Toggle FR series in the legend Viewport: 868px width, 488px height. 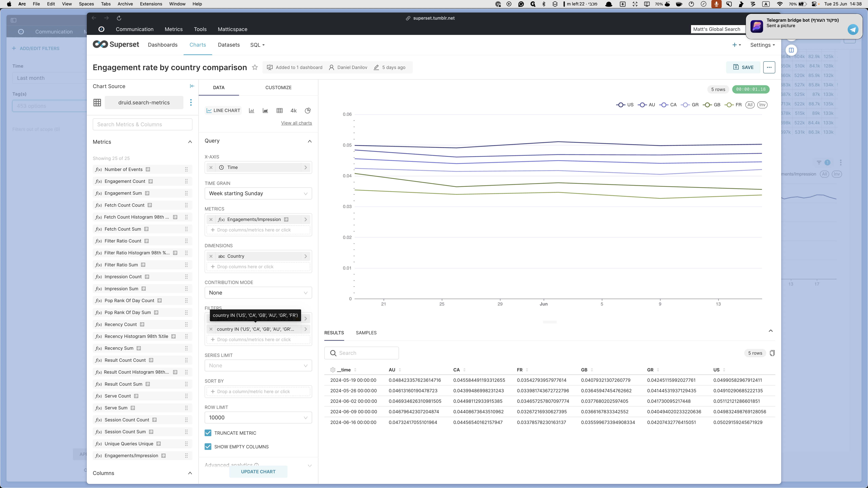(733, 105)
